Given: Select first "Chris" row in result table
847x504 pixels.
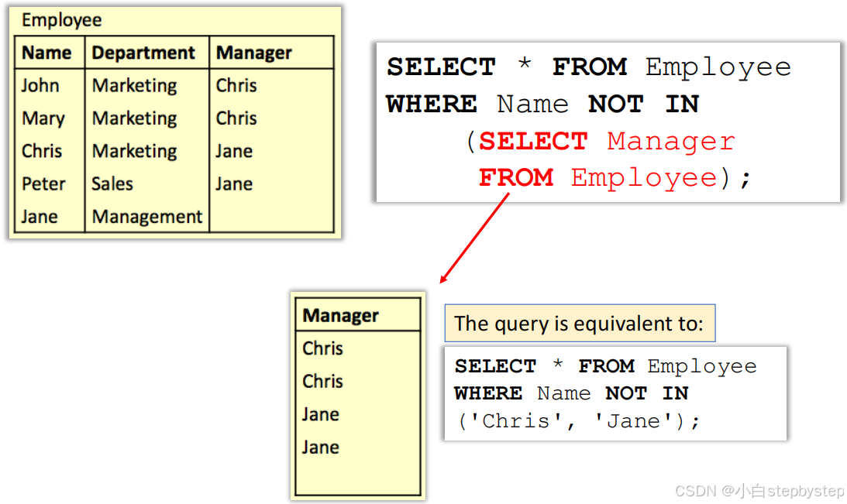Looking at the screenshot, I should click(x=322, y=348).
